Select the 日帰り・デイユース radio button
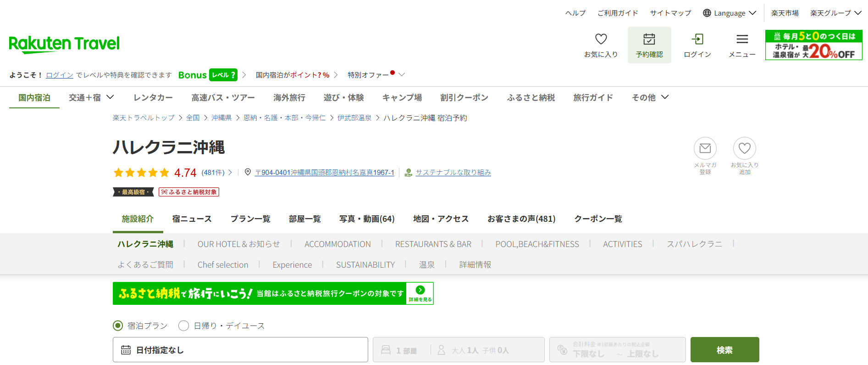 pyautogui.click(x=184, y=326)
